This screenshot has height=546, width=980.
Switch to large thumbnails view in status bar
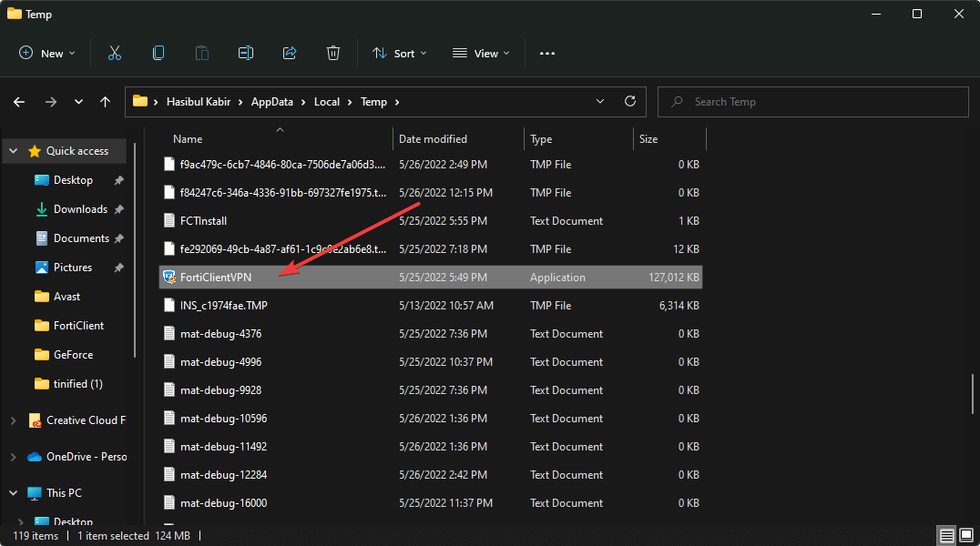click(967, 535)
